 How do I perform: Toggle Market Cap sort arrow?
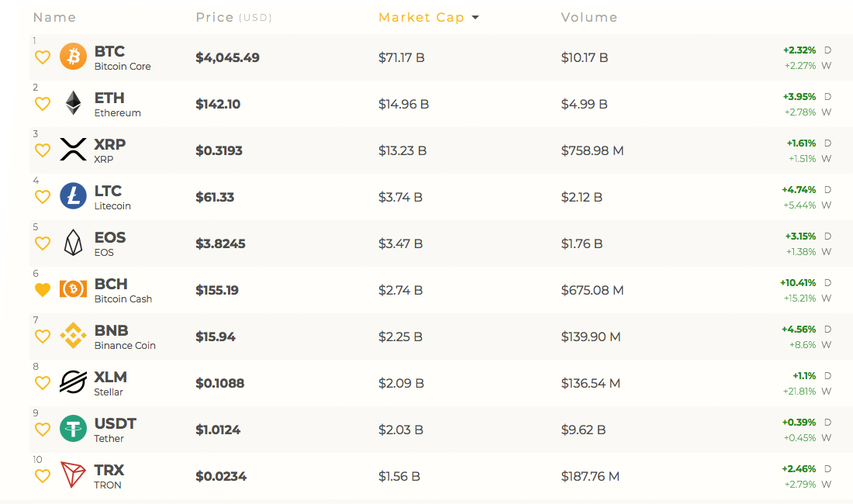tap(475, 18)
